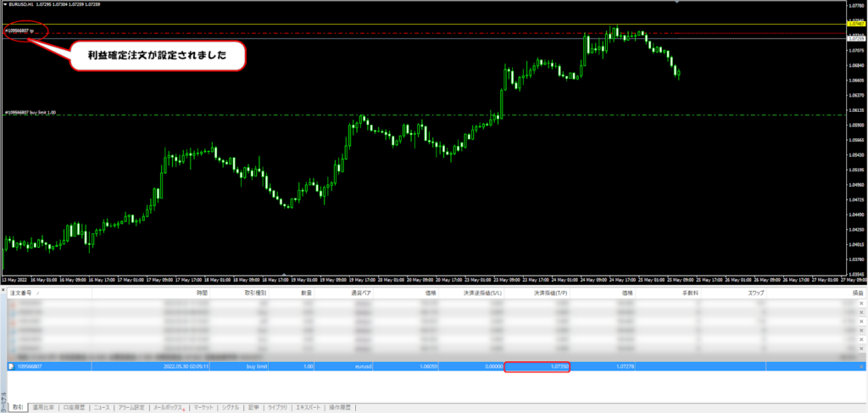
Task: Click the entry price 1.06059 cell
Action: [x=406, y=366]
